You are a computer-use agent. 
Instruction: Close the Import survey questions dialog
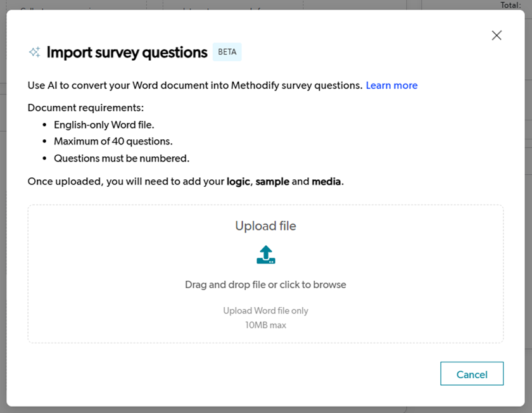(497, 35)
